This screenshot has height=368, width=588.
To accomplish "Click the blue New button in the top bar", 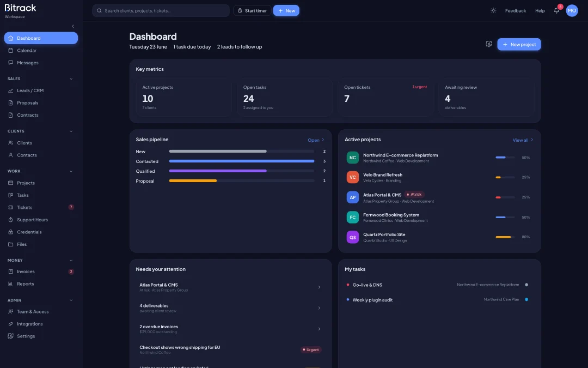I will [286, 10].
